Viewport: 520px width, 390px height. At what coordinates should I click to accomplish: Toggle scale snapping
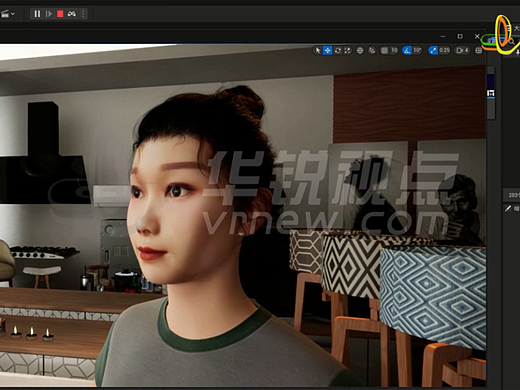[x=433, y=50]
